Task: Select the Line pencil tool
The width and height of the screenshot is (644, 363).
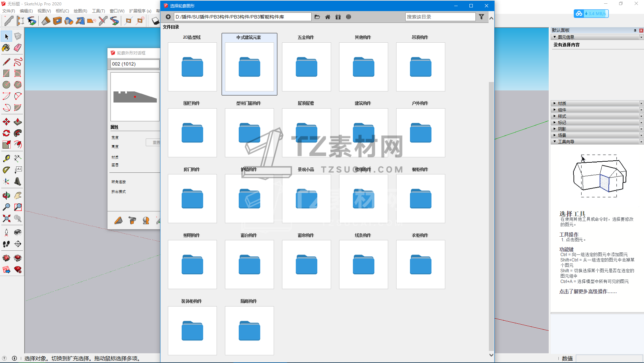Action: (x=6, y=62)
